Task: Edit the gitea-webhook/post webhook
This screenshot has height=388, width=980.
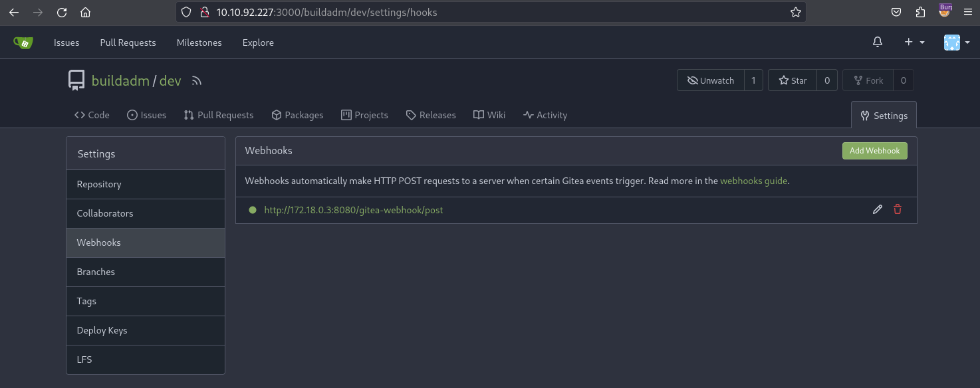Action: click(x=878, y=210)
